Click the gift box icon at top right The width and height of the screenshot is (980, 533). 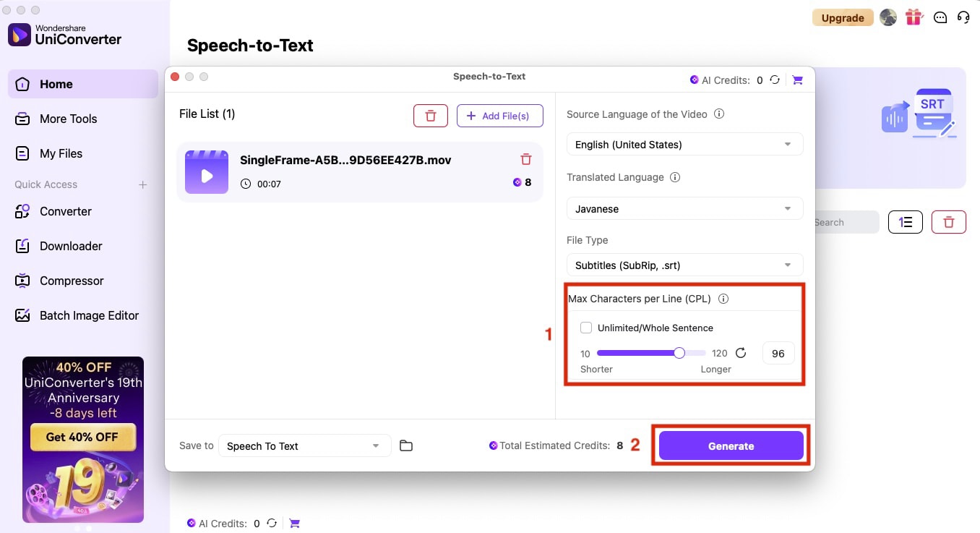(x=914, y=17)
